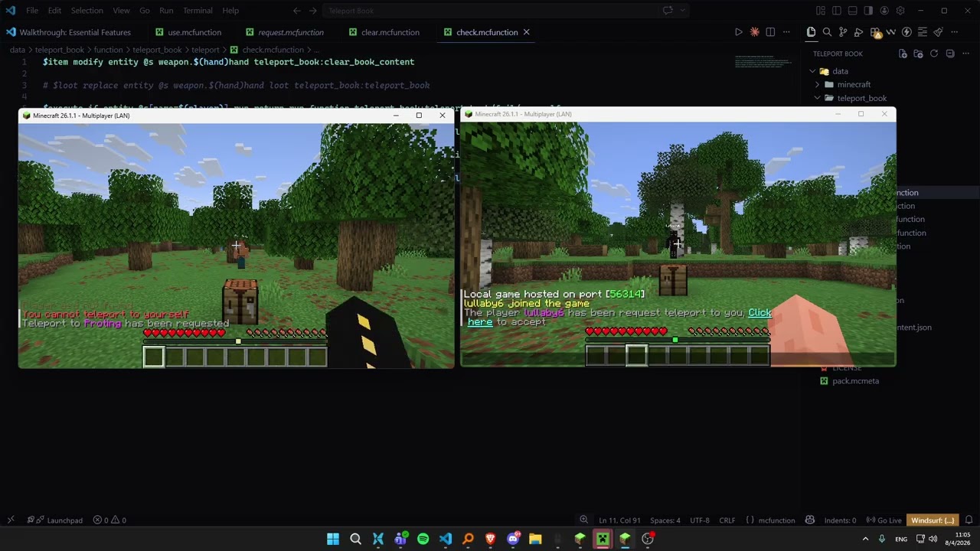Close the check.mcfunction tab
The height and width of the screenshot is (551, 980).
coord(526,32)
